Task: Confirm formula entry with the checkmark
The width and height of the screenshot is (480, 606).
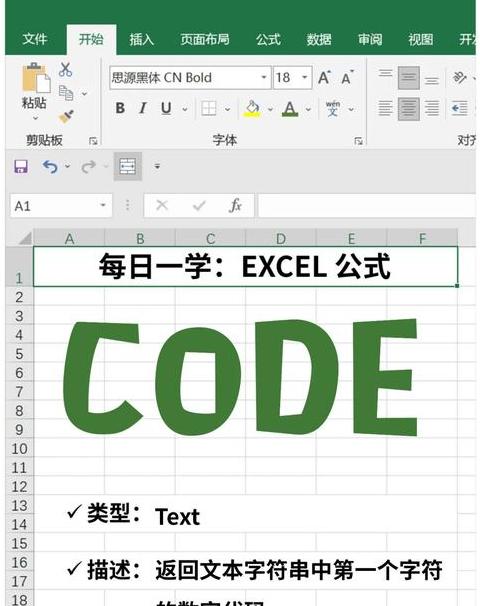Action: (199, 205)
